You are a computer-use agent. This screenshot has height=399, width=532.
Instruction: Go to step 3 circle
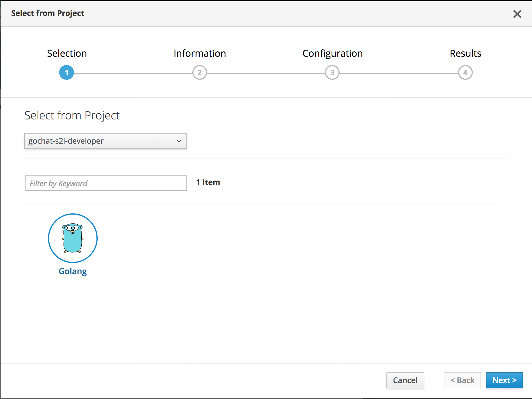point(332,72)
